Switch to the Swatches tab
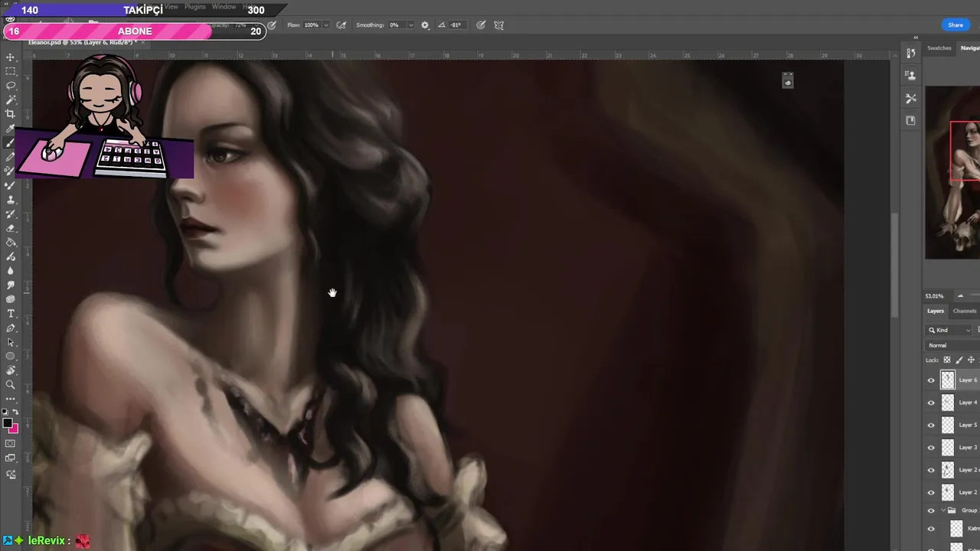Viewport: 980px width, 551px height. (x=939, y=48)
